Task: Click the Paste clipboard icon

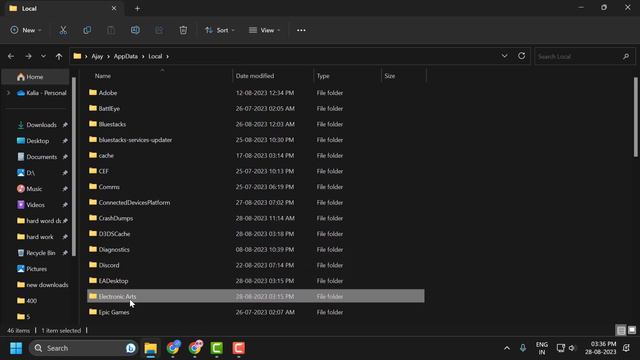Action: (111, 30)
